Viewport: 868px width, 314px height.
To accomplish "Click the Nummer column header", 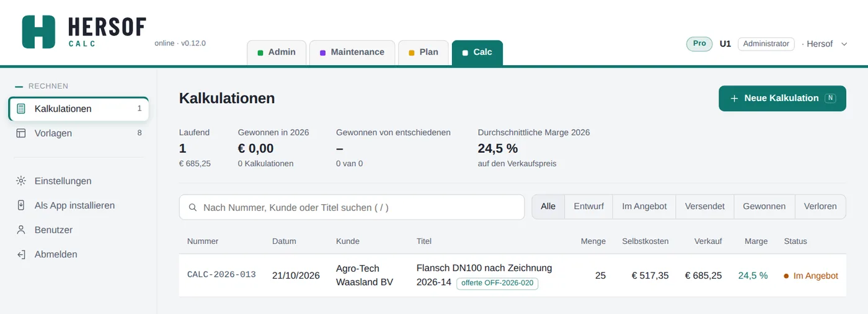I will point(203,241).
